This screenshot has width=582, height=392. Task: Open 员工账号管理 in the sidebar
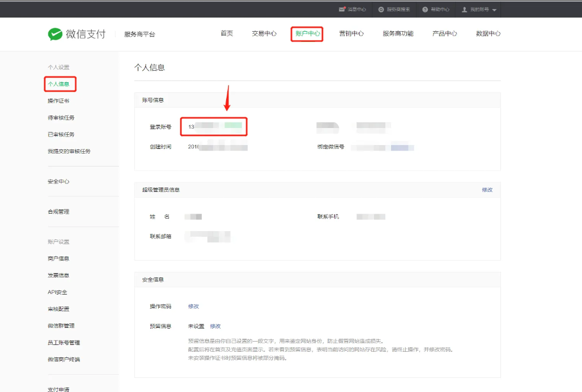click(63, 343)
